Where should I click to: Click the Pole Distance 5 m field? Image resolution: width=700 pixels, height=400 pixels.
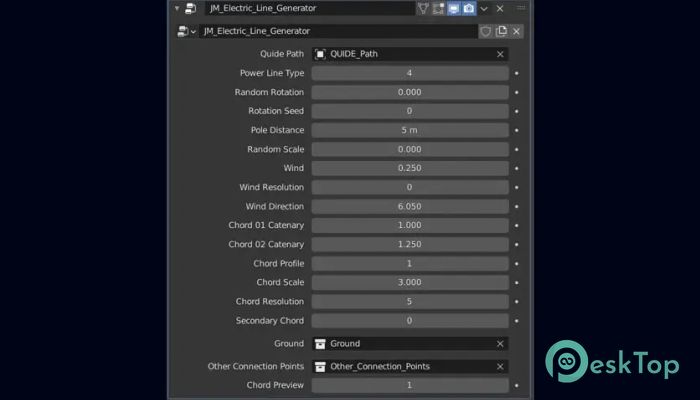[x=410, y=130]
